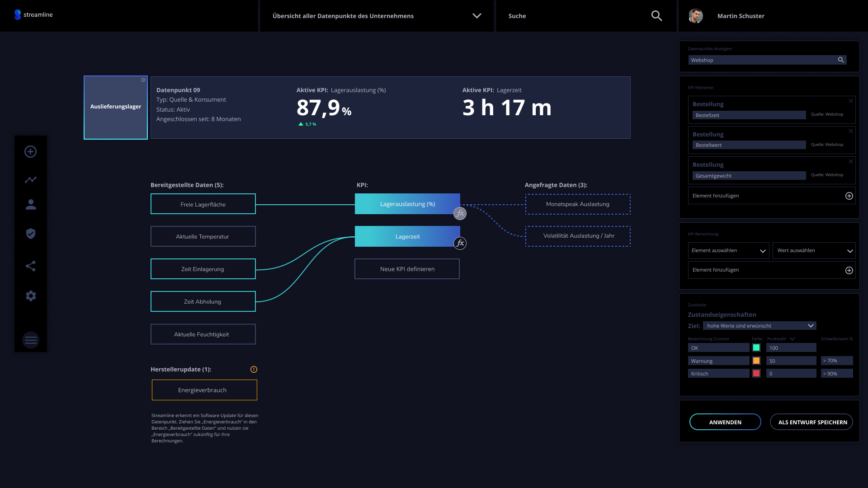
Task: Select the Zeit Abholung data box
Action: click(203, 301)
